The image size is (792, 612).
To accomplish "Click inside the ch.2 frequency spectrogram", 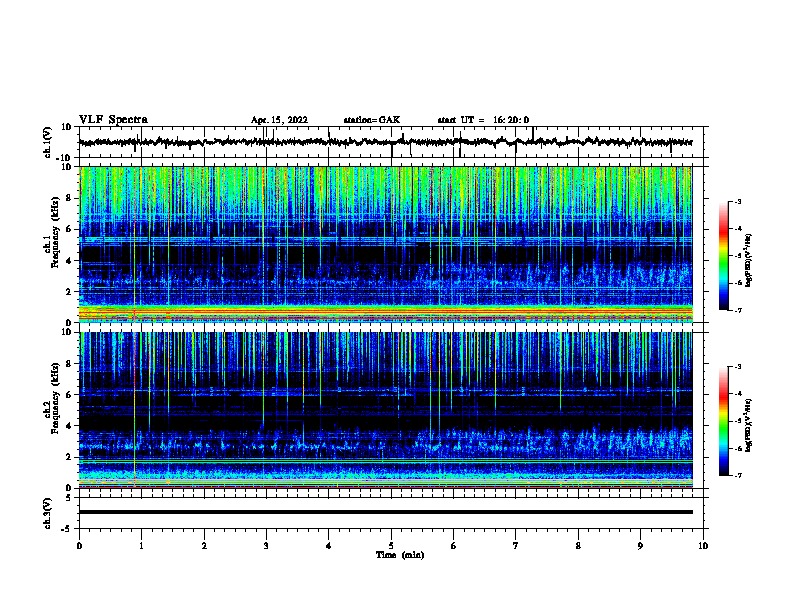I will (x=386, y=410).
